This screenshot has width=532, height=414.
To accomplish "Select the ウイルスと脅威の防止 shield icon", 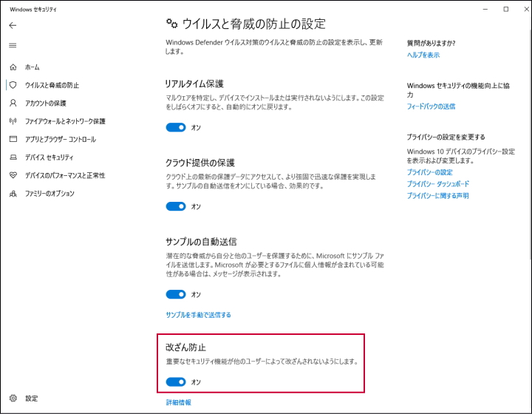I will (13, 85).
